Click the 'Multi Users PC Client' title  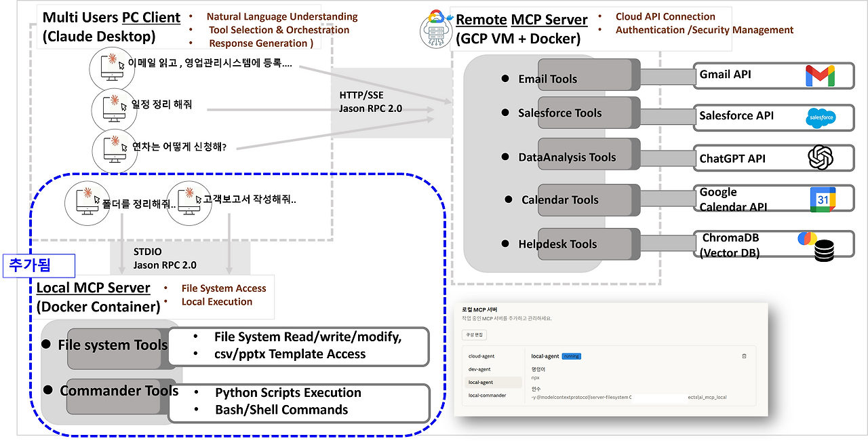point(112,18)
